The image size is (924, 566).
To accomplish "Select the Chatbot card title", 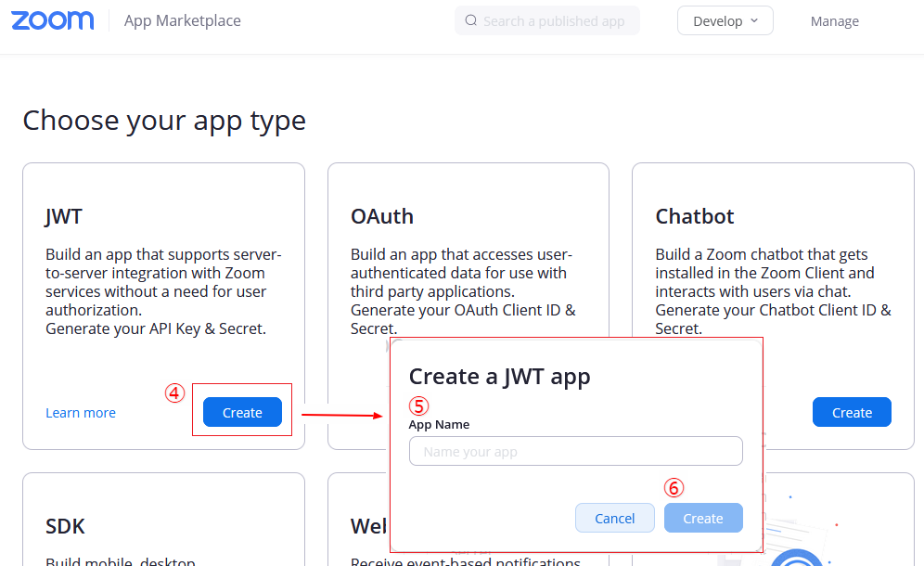I will coord(694,216).
